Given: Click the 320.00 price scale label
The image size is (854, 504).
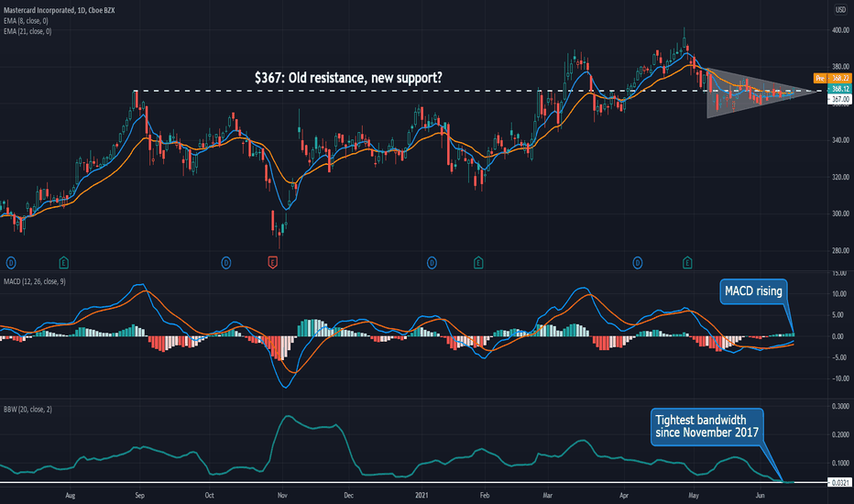Looking at the screenshot, I should pos(840,177).
